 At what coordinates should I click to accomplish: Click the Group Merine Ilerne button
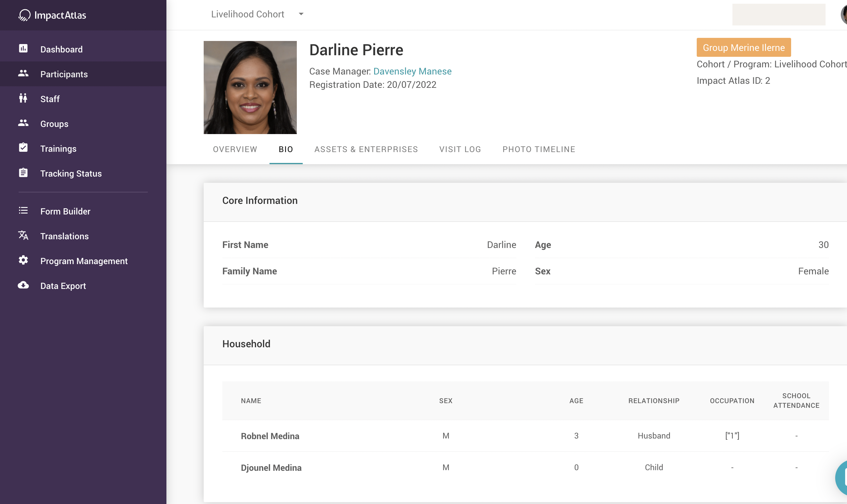coord(743,47)
